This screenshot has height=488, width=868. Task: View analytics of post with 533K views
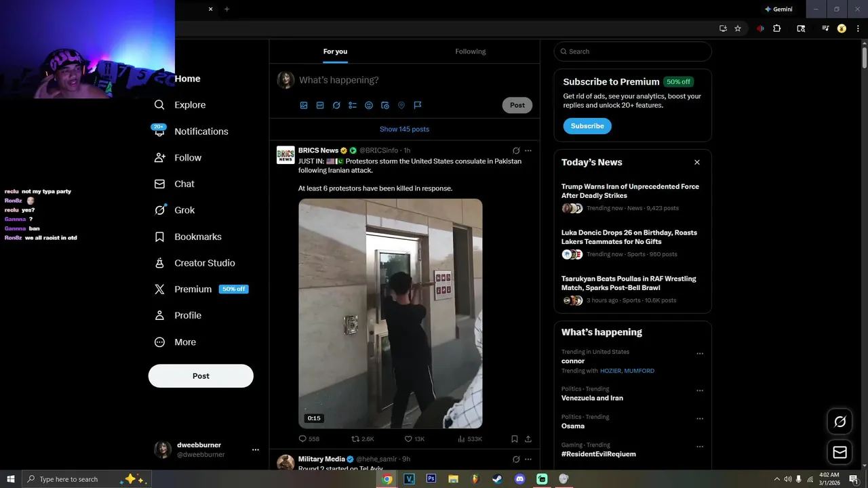pyautogui.click(x=470, y=439)
